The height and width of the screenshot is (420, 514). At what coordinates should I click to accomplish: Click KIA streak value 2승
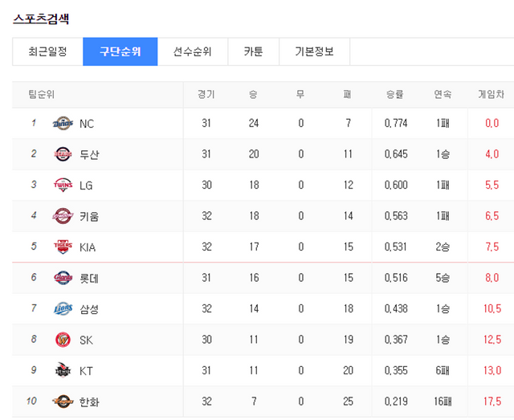[443, 247]
